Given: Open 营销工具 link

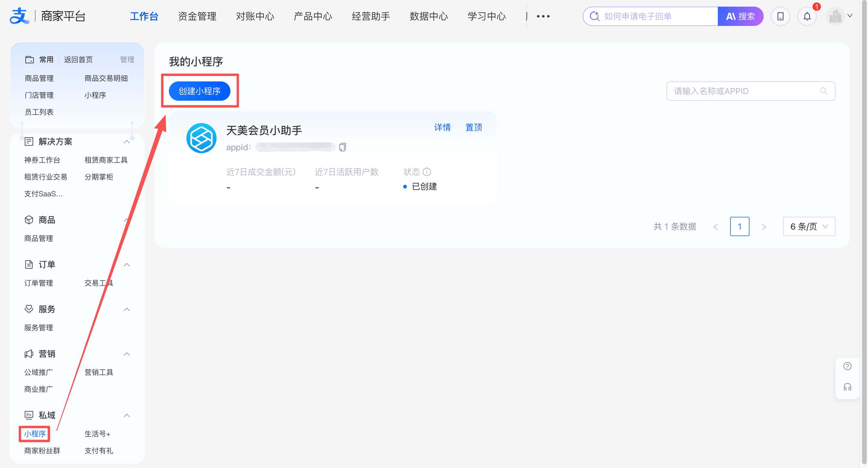Looking at the screenshot, I should pyautogui.click(x=99, y=372).
